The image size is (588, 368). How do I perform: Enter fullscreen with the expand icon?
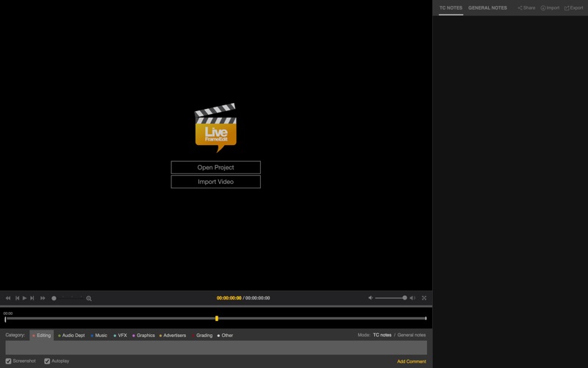424,298
